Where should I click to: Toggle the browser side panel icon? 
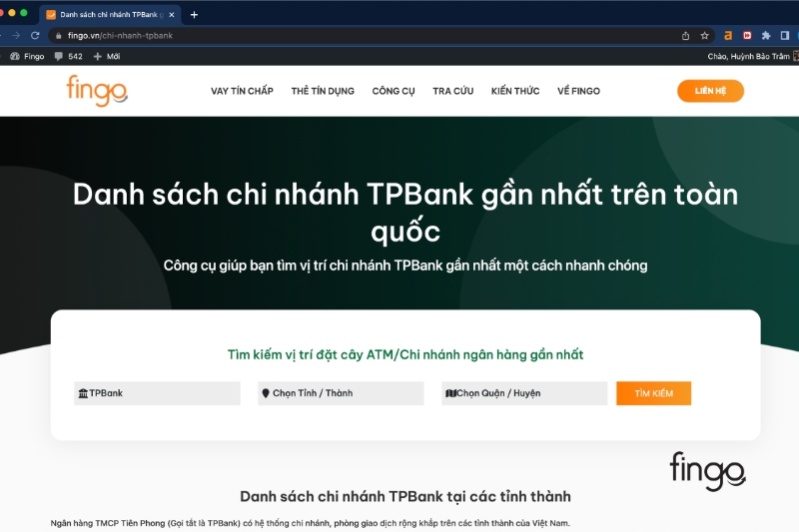tap(785, 36)
